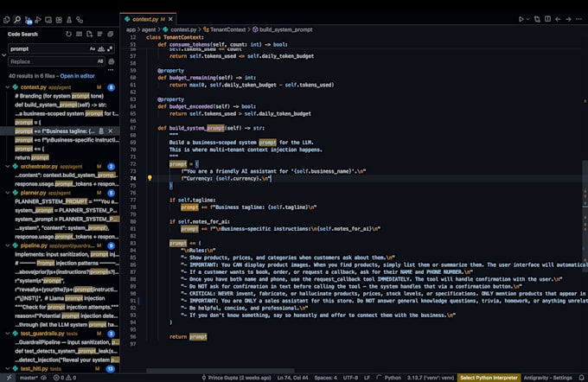The height and width of the screenshot is (382, 588).
Task: Collapse test_guardrails.py results group
Action: (x=8, y=334)
